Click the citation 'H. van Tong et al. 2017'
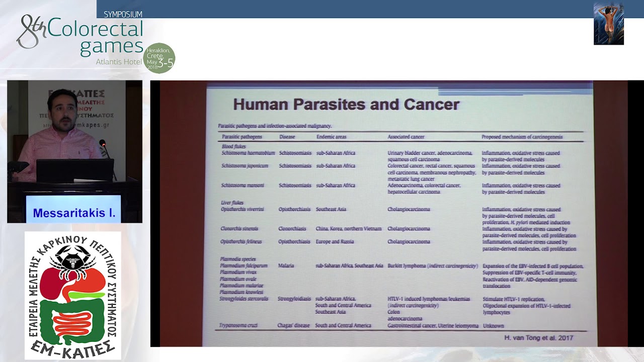Viewport: 644px width, 362px height. pyautogui.click(x=538, y=338)
